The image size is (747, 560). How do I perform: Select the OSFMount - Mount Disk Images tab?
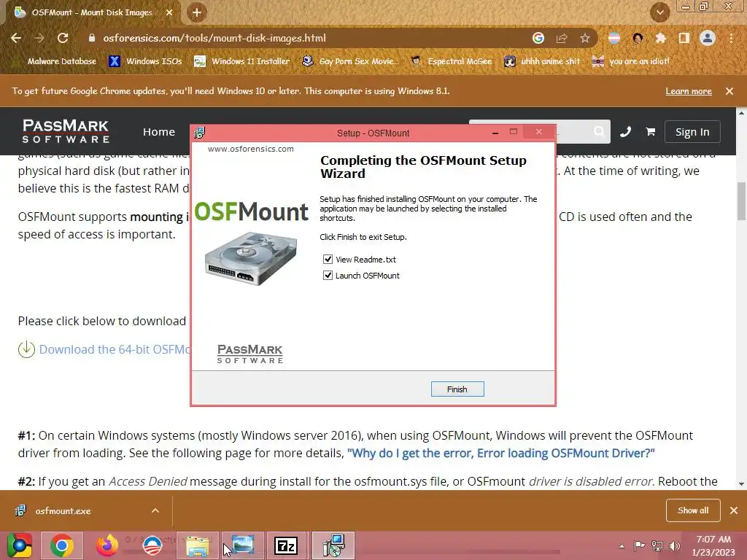pos(92,12)
